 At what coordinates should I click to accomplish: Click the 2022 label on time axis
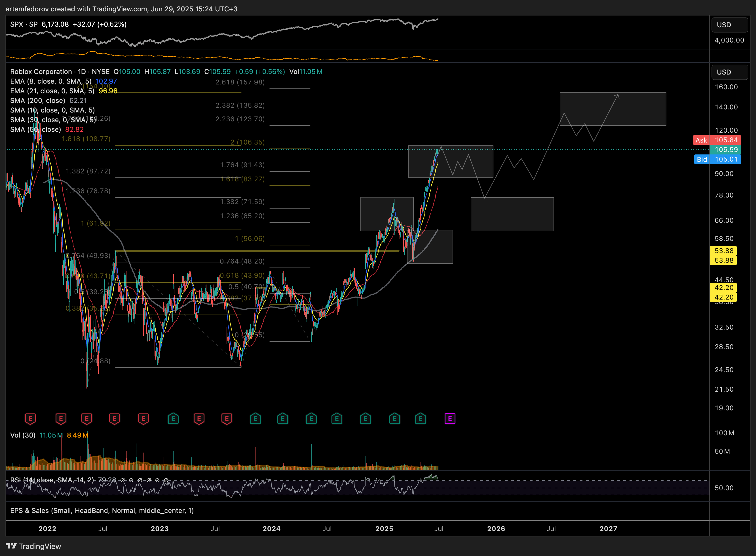point(47,529)
